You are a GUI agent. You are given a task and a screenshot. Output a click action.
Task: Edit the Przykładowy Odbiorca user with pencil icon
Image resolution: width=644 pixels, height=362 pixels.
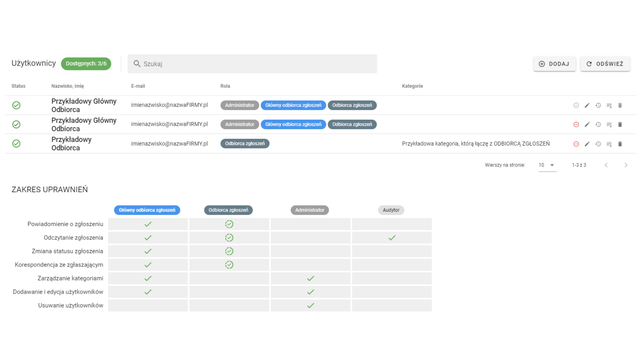point(587,144)
